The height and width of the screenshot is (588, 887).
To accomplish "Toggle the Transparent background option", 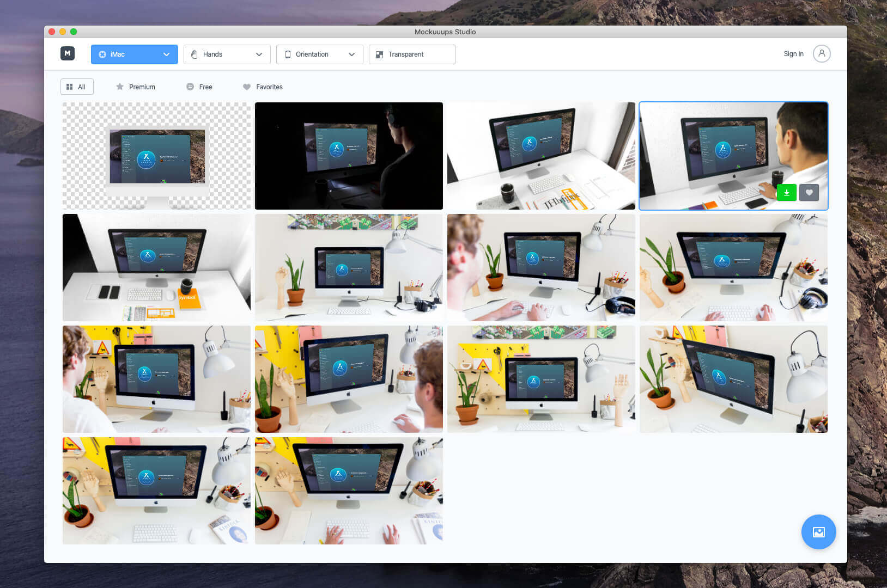I will pos(412,54).
